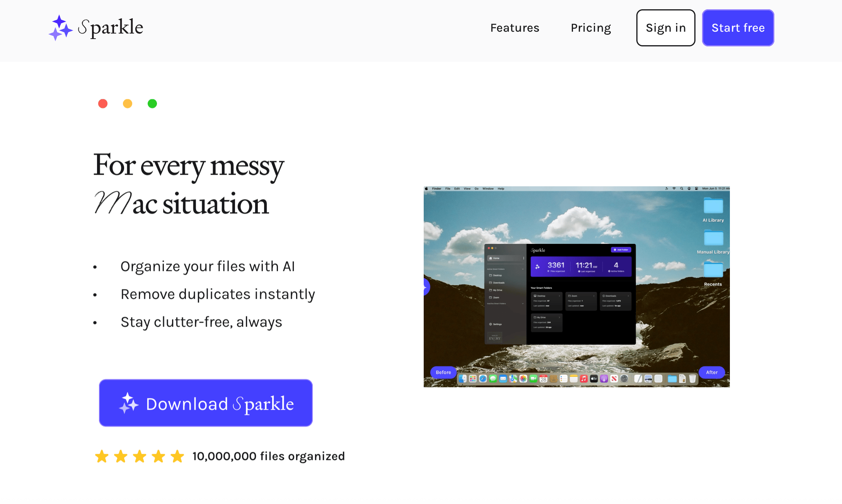Screen dimensions: 842x504
Task: Click the Wi-Fi icon in the menu bar
Action: (674, 189)
